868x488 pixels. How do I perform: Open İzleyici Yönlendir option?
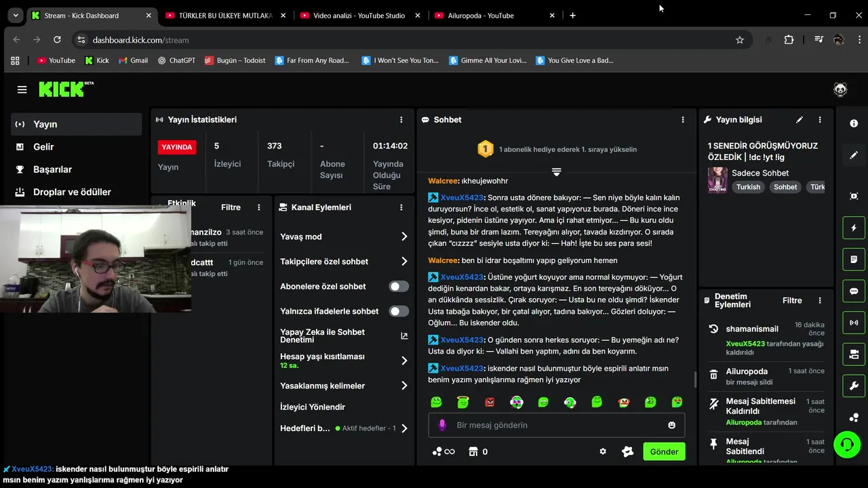[313, 407]
